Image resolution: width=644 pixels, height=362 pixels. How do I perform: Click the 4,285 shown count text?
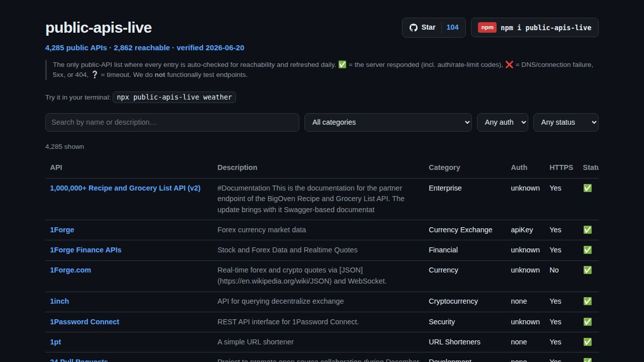64,147
